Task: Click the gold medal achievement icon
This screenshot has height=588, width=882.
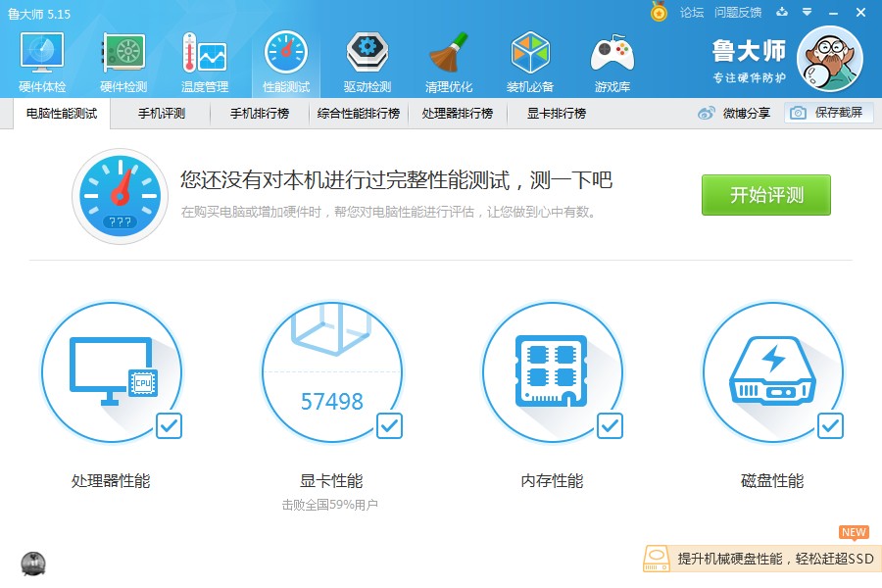Action: (x=659, y=13)
